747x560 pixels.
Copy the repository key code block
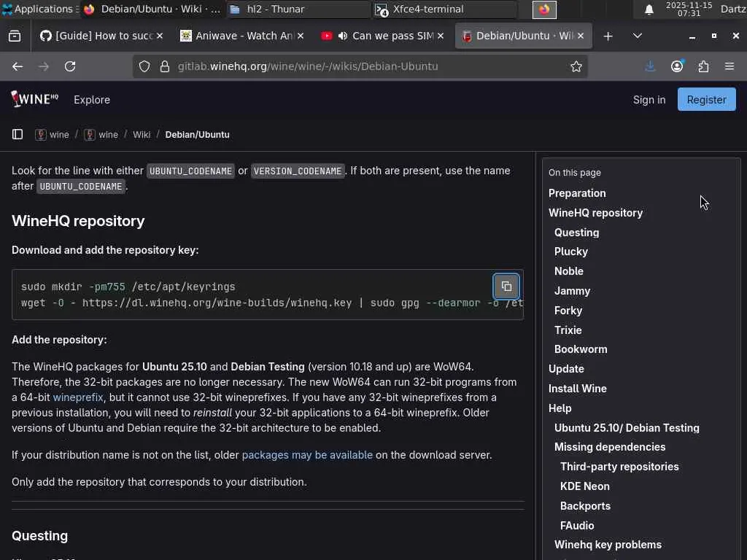point(506,286)
